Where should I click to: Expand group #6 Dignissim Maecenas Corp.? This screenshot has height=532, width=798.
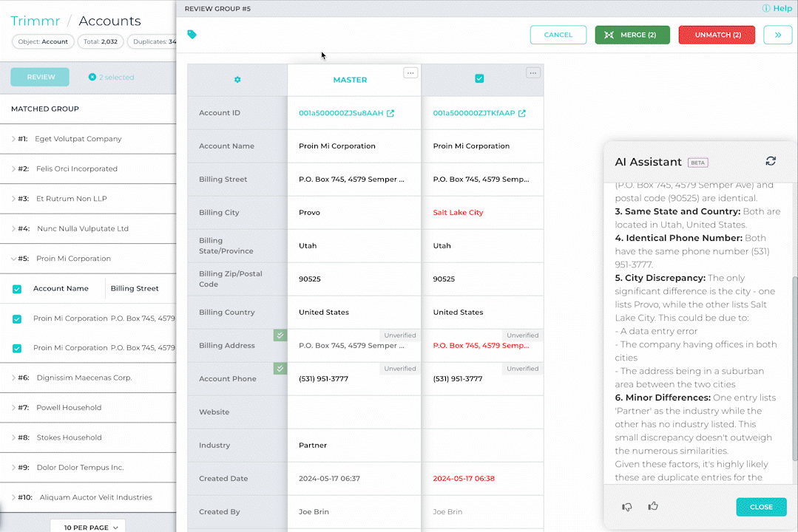coord(13,377)
